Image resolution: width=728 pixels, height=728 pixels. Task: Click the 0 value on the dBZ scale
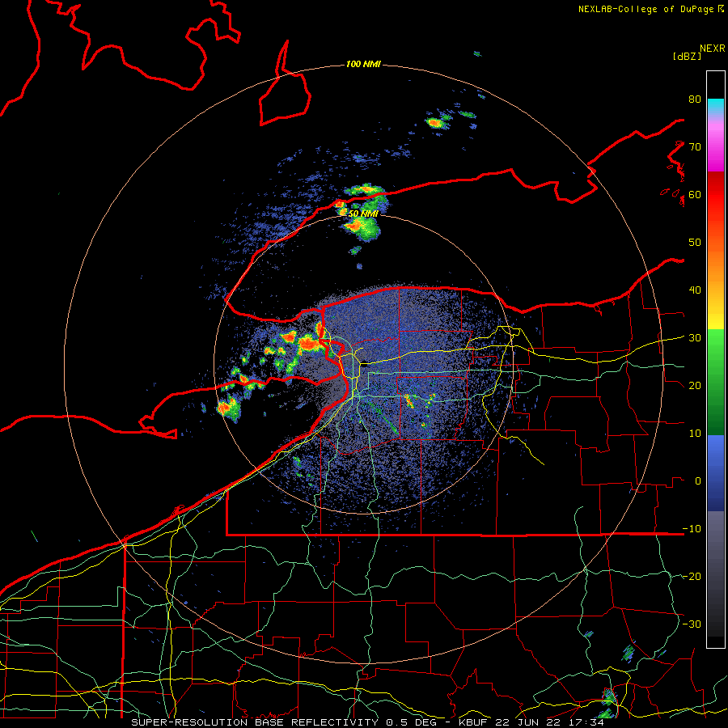[698, 481]
